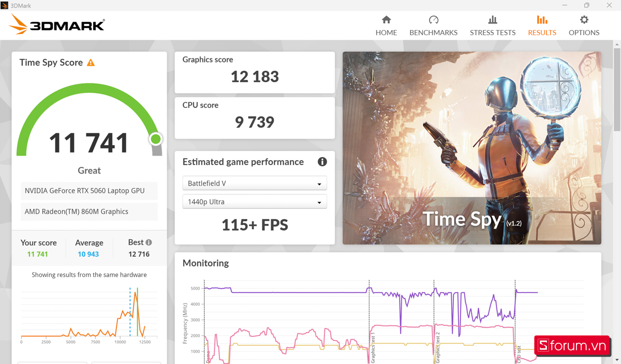Click the green gauge indicator knob
The height and width of the screenshot is (364, 621).
click(x=155, y=139)
